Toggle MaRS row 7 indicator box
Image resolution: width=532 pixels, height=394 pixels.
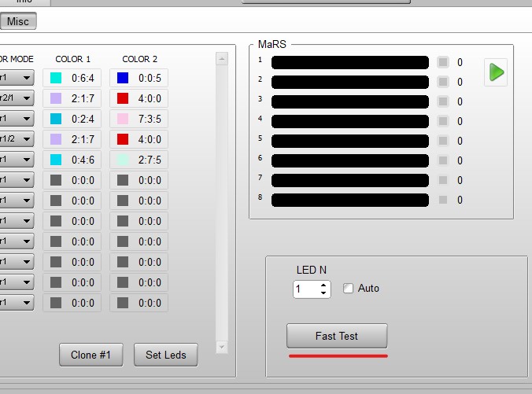coord(443,180)
